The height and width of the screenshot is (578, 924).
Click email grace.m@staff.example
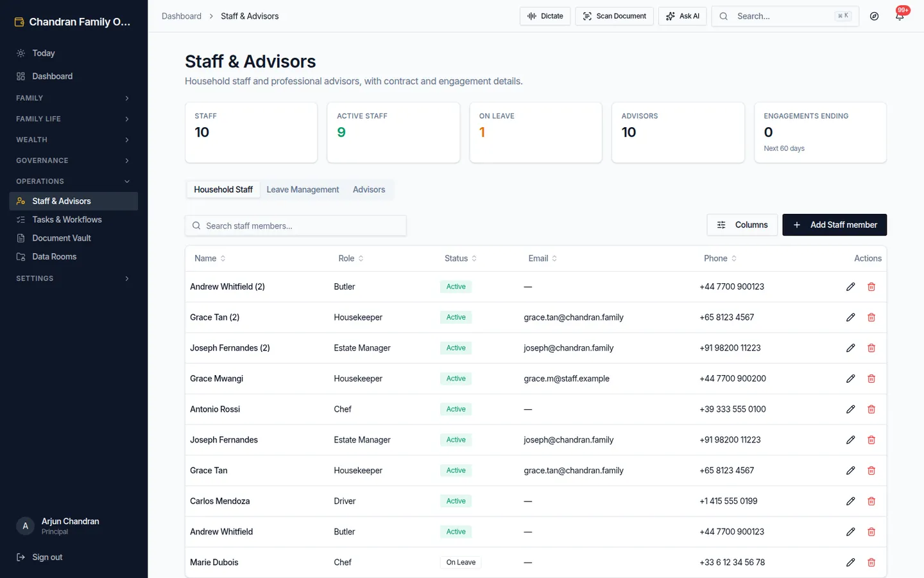[567, 379]
